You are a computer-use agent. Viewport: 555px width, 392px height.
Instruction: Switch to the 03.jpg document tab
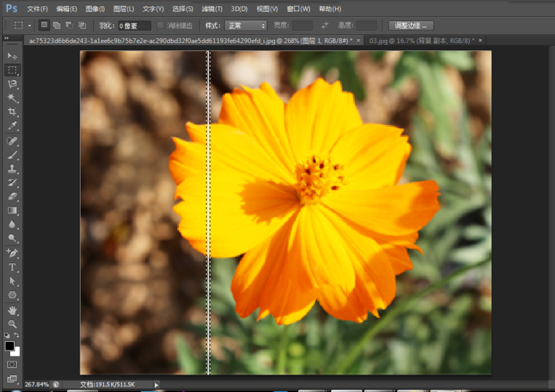coord(420,41)
